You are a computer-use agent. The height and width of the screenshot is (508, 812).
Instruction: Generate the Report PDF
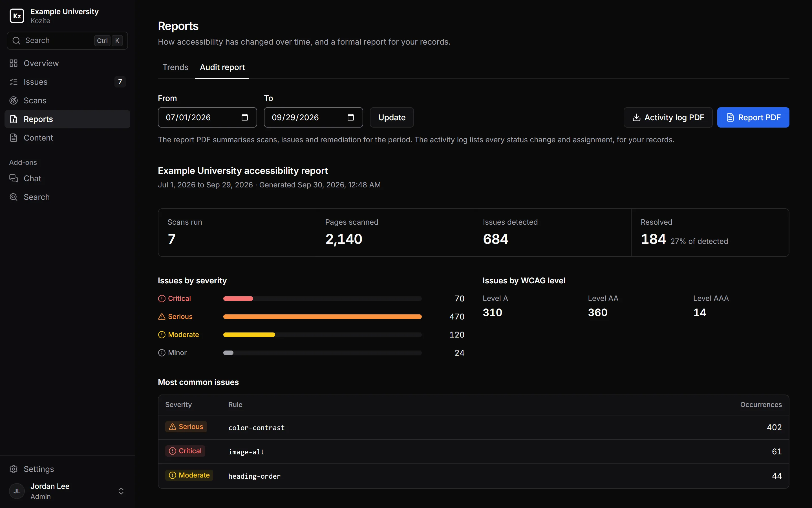753,117
